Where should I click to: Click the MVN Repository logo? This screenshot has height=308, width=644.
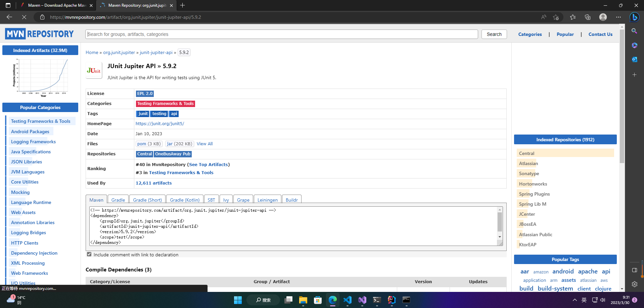click(39, 34)
